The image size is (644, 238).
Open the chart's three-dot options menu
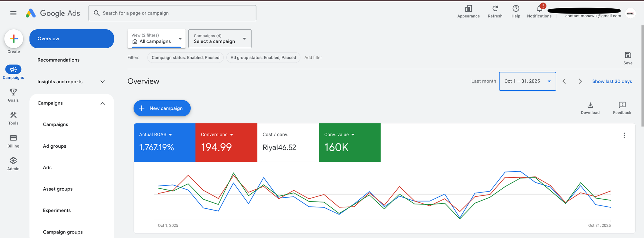(624, 135)
